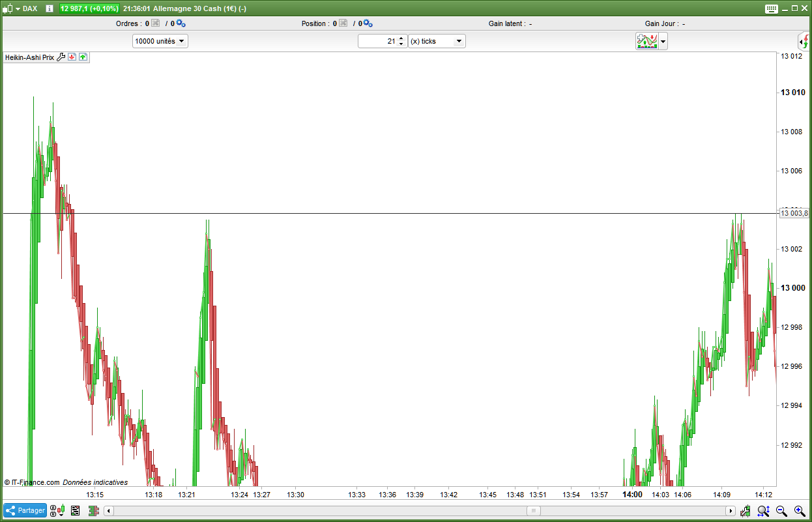
Task: Open Position settings gear icon
Action: click(368, 23)
